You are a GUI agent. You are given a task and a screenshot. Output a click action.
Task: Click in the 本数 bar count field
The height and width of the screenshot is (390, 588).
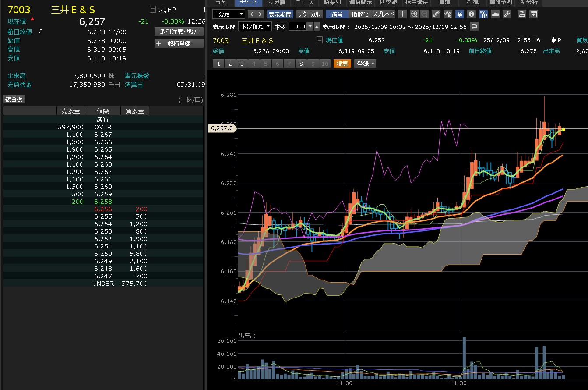tap(298, 27)
